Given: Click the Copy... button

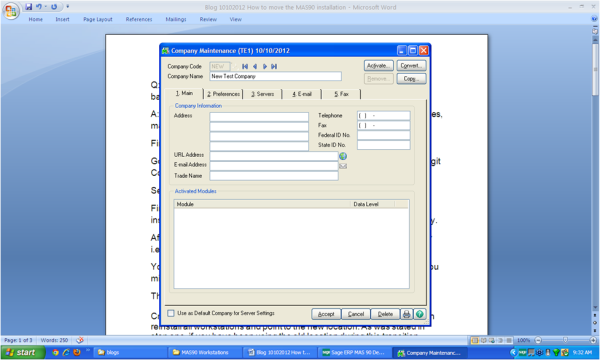Looking at the screenshot, I should (x=411, y=79).
